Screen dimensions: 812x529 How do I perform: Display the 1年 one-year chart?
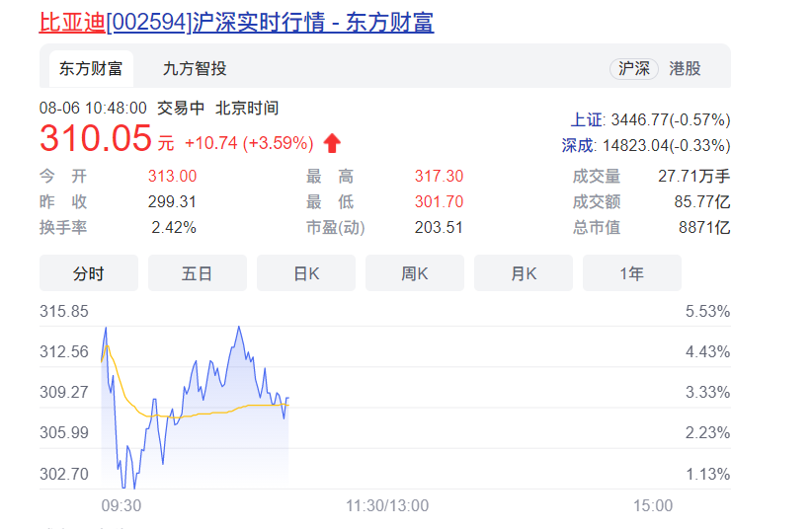[x=632, y=273]
